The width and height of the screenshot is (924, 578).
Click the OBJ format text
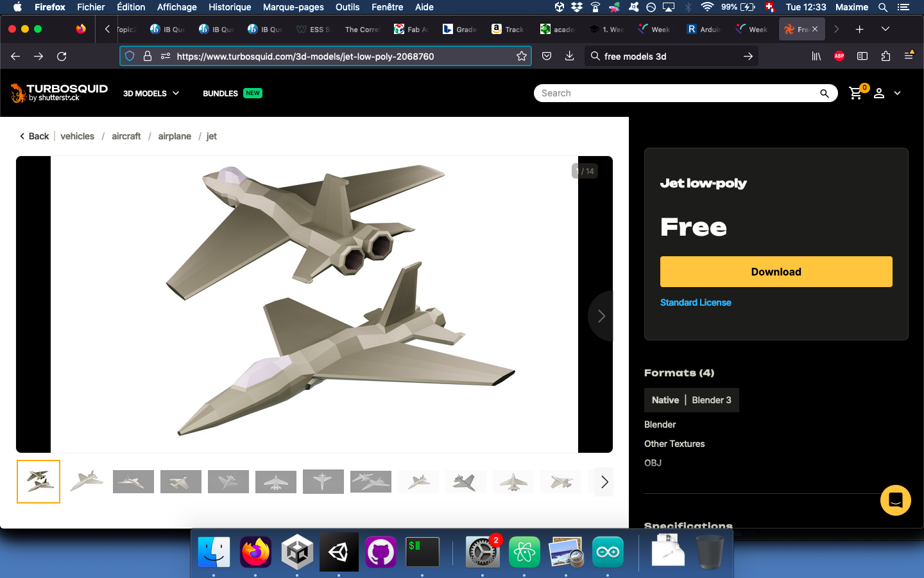pyautogui.click(x=653, y=463)
